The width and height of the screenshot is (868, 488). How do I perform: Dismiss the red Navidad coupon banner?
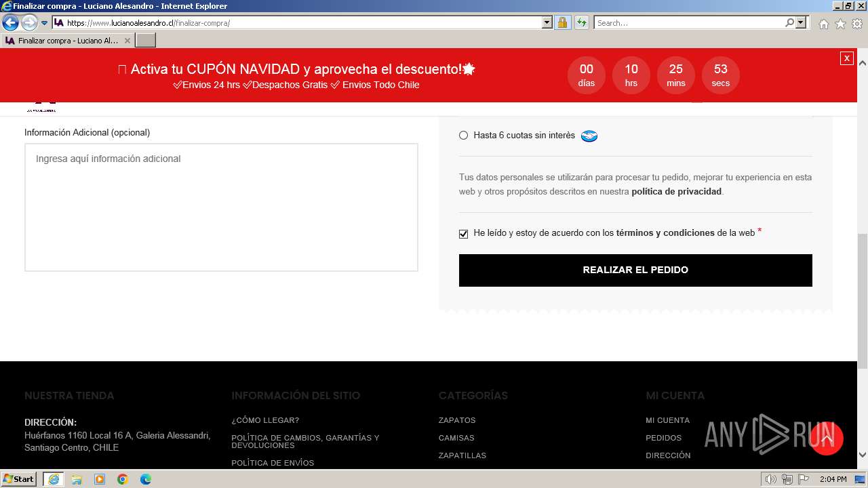(846, 58)
